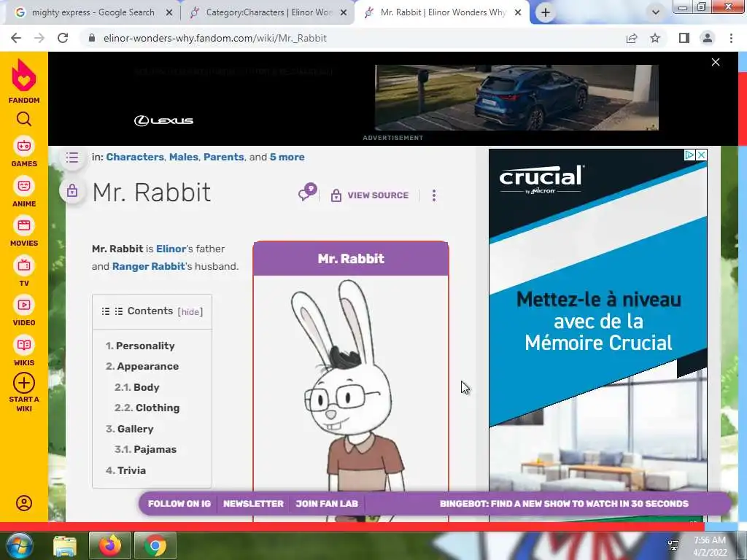
Task: Click Chrome taskbar icon
Action: click(155, 545)
